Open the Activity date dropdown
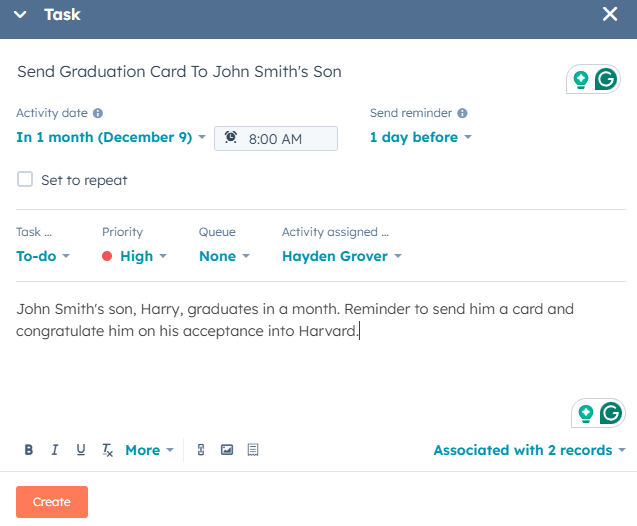 click(x=111, y=138)
